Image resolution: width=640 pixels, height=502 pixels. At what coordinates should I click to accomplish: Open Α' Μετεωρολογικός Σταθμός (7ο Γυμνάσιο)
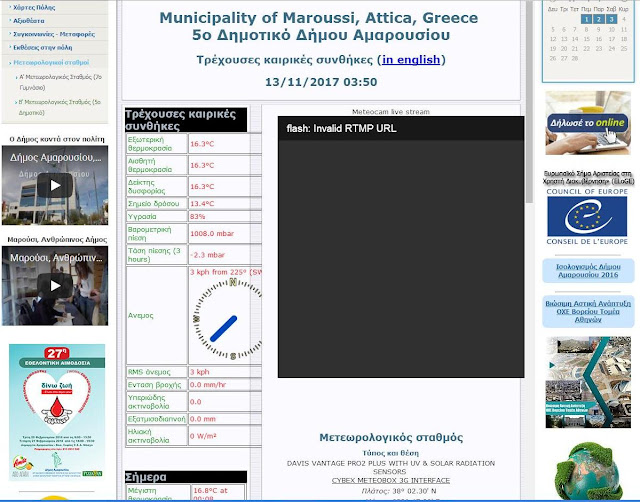click(x=60, y=82)
